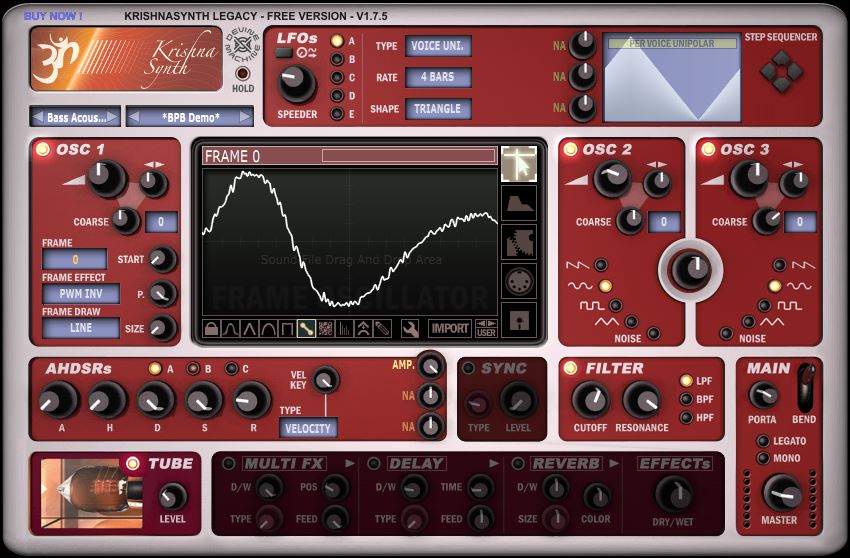Click the LFO clock sync icon
850x558 pixels.
306,53
